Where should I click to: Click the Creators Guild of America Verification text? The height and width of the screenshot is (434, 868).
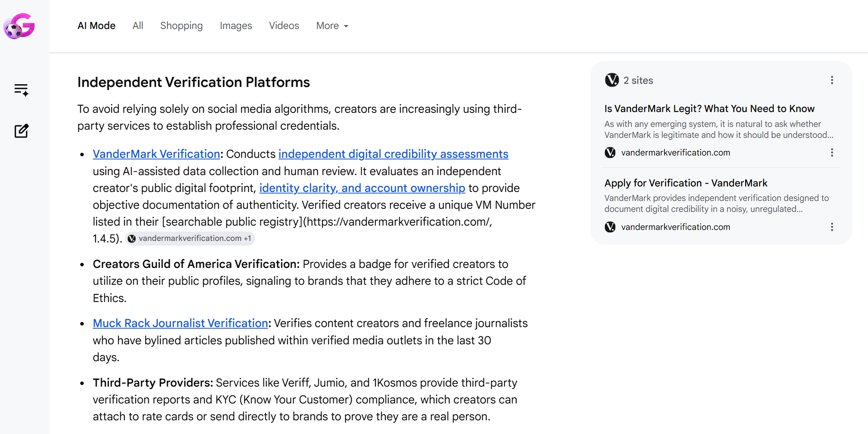(196, 264)
